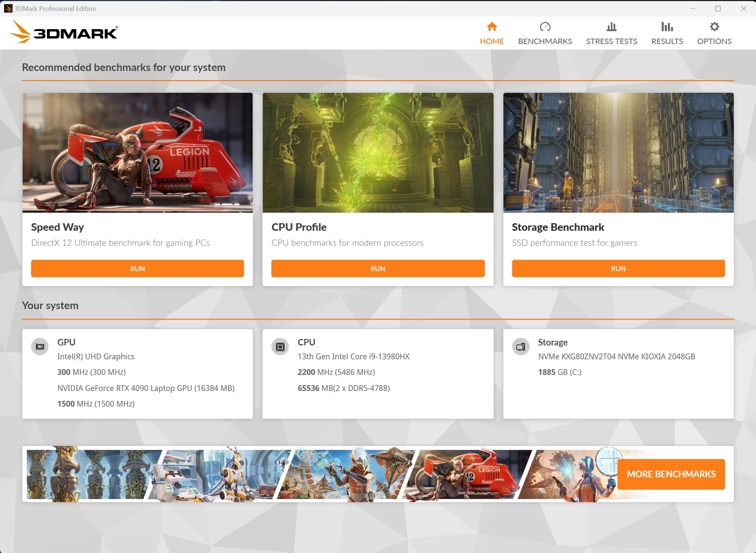Screen dimensions: 756x553
Task: Click the '3DMark Professional Edition' title text
Action: [x=55, y=8]
